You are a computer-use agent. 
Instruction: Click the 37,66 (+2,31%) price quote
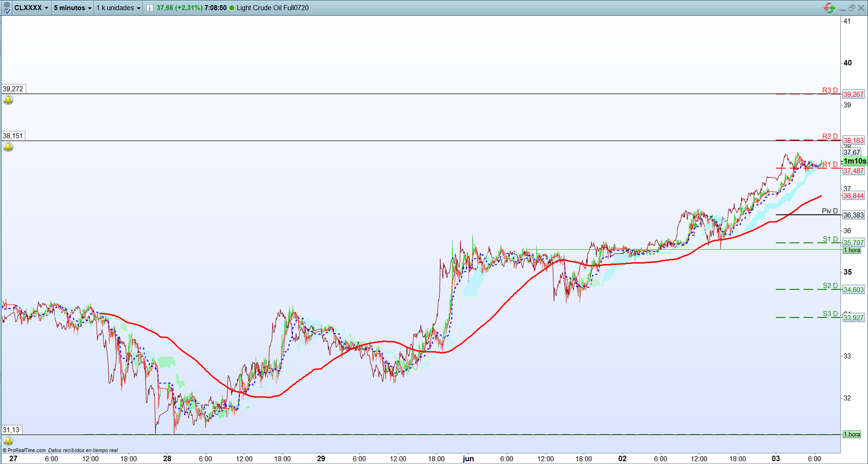[x=180, y=8]
